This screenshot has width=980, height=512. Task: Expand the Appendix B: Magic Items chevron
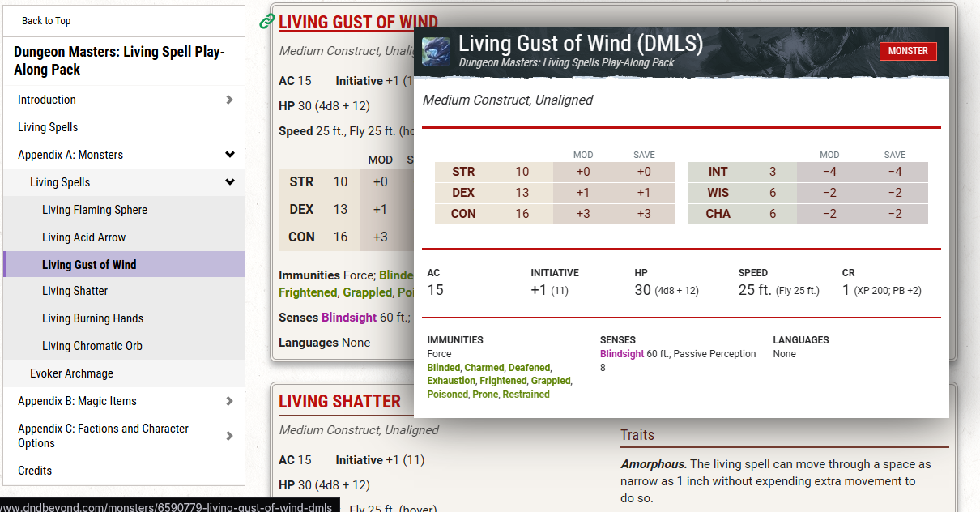[230, 401]
